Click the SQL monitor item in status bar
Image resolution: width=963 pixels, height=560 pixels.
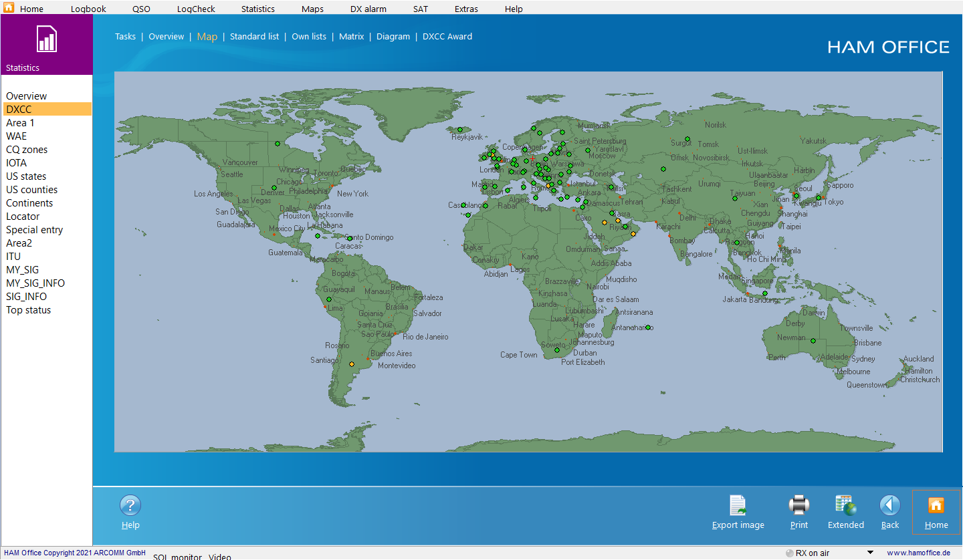pyautogui.click(x=177, y=557)
